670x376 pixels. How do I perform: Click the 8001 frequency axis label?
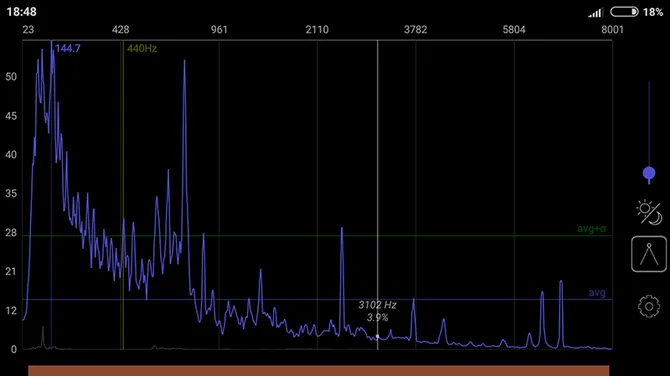click(612, 29)
